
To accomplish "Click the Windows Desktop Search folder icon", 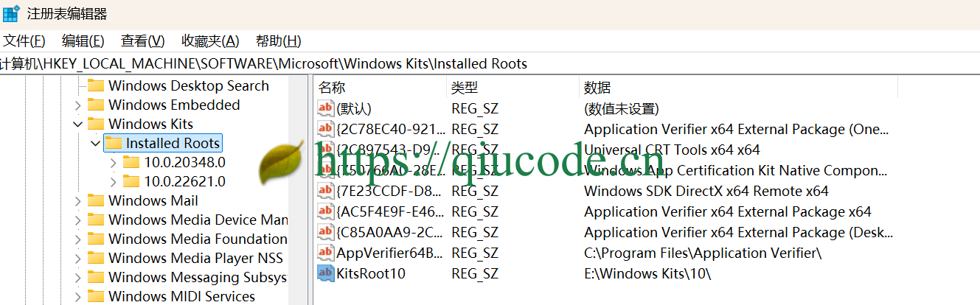I will [96, 85].
